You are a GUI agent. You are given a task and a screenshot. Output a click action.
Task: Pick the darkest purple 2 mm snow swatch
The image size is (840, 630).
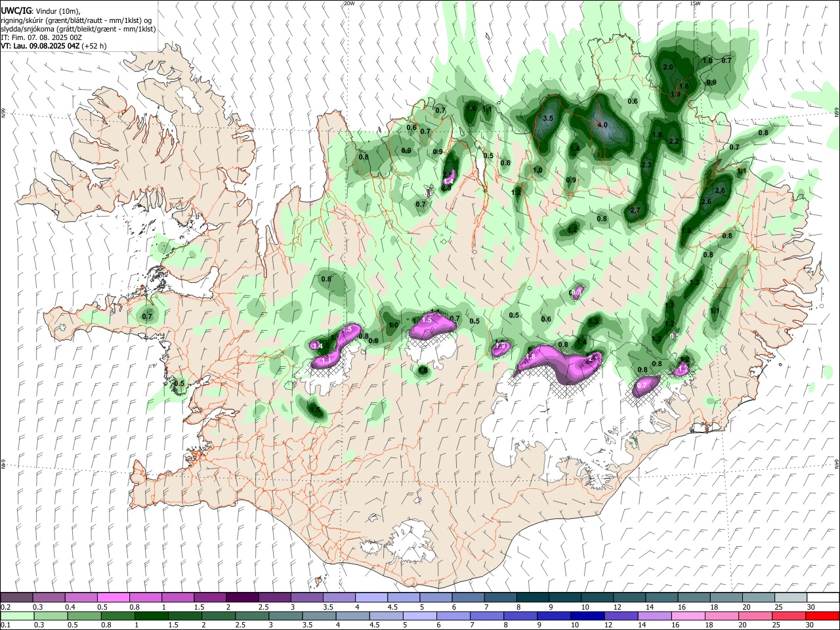[x=241, y=597]
